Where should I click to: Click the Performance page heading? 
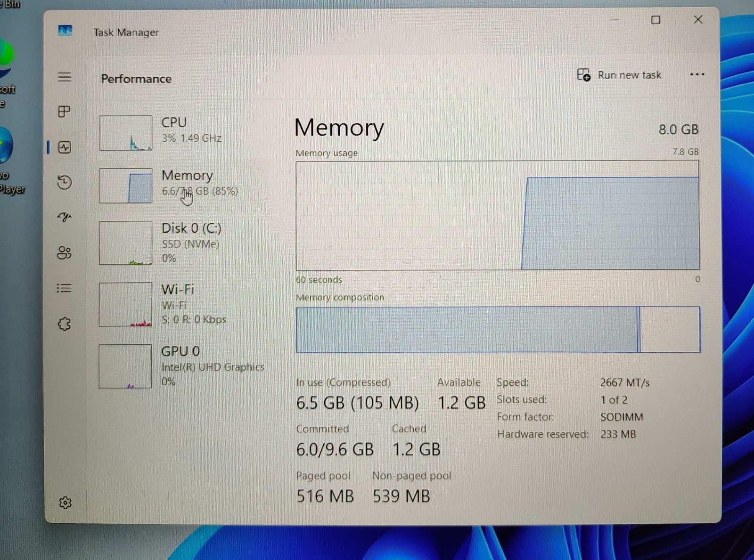136,79
